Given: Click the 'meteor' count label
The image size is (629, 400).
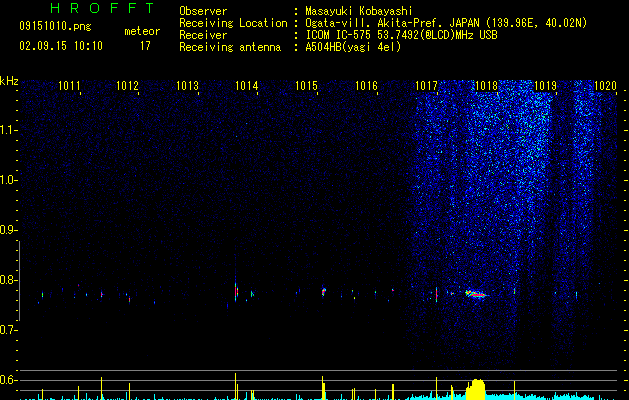Looking at the screenshot, I should [x=142, y=31].
